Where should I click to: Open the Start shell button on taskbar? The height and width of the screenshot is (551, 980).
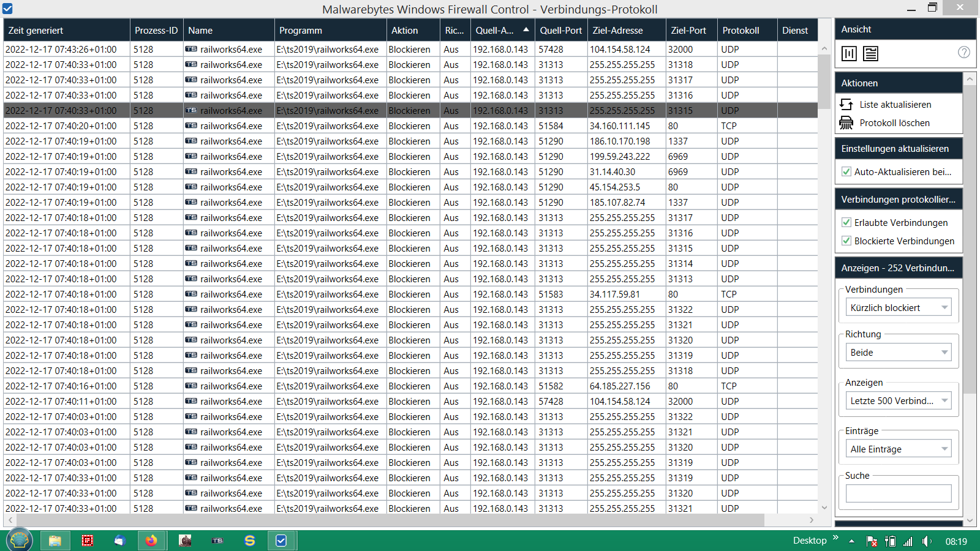20,541
